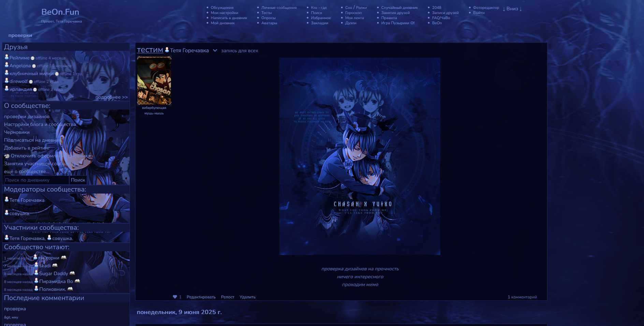Click the profile icon next to direwolf
Image resolution: width=644 pixels, height=326 pixels.
[6, 81]
